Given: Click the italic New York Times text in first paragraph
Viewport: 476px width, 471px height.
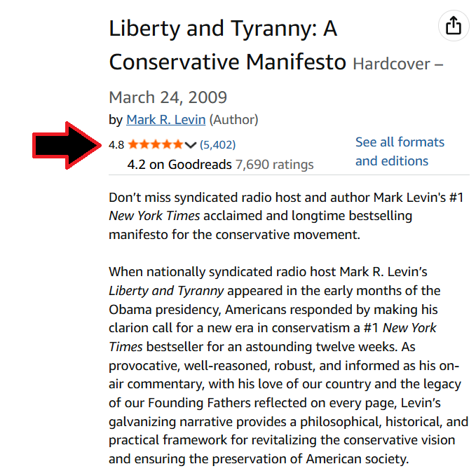Looking at the screenshot, I should [x=154, y=216].
